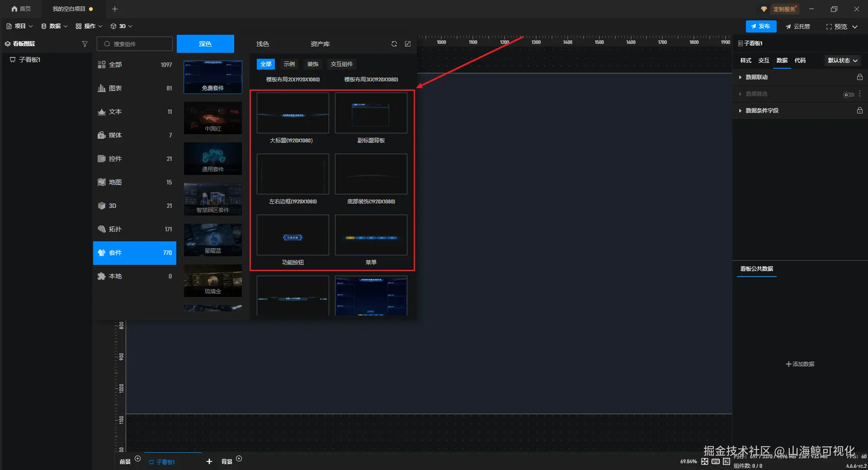Switch to the 深色 tab

pos(205,44)
